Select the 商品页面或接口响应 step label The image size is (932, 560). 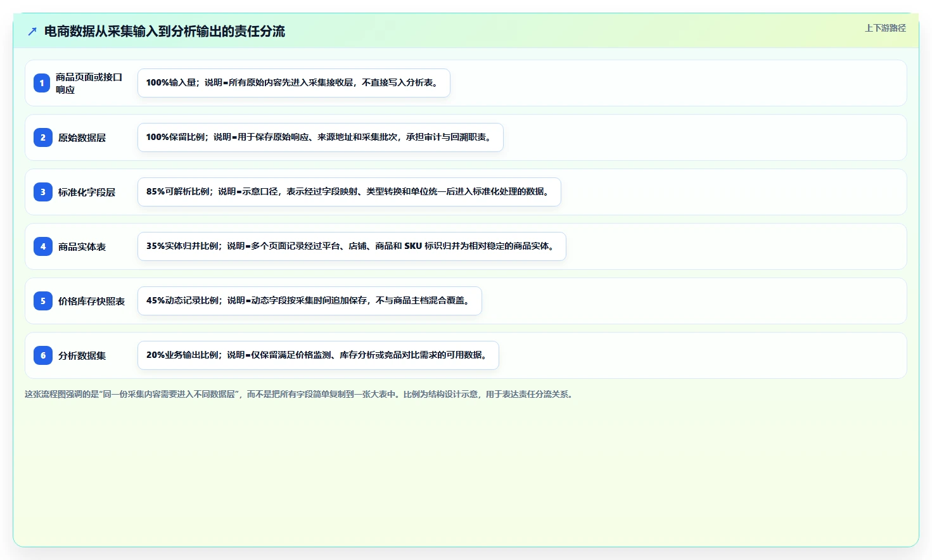pos(89,83)
